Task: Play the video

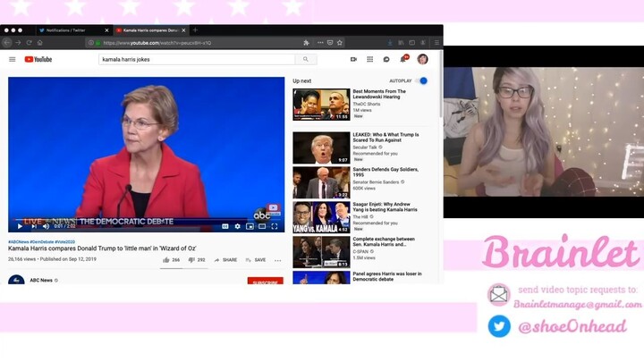Action: [x=20, y=226]
